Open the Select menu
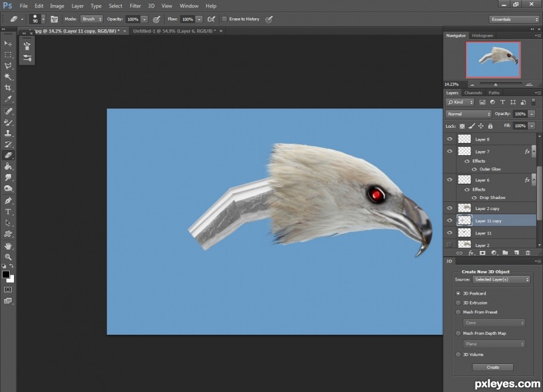The height and width of the screenshot is (392, 543). (x=115, y=6)
